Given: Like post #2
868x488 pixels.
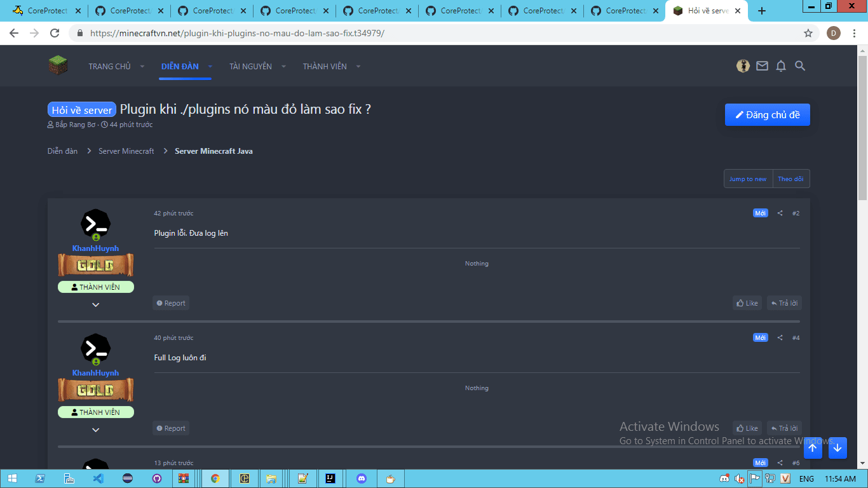Looking at the screenshot, I should pos(747,303).
